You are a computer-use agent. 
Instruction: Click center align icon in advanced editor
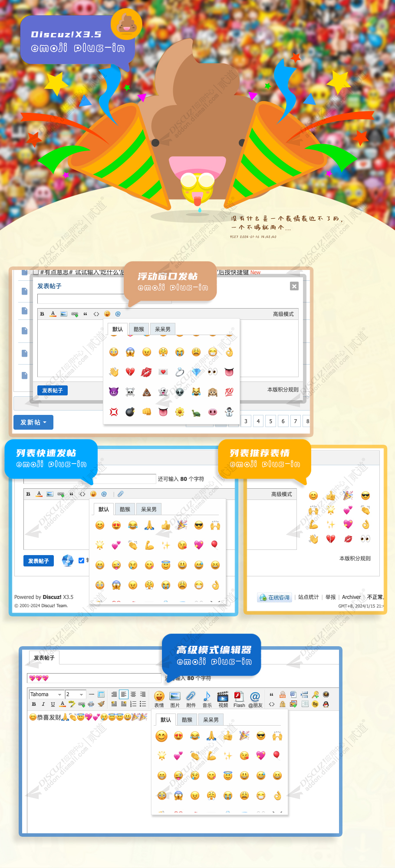coord(133,694)
